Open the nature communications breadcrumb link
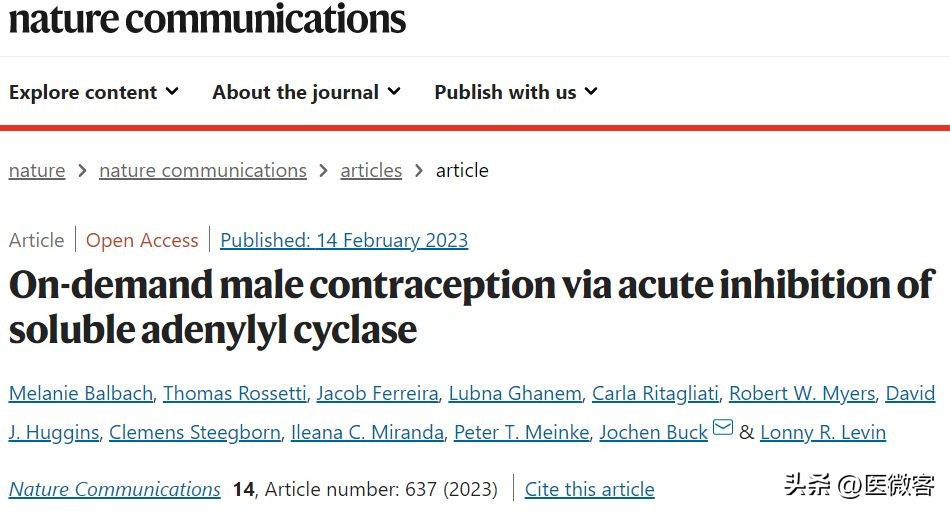This screenshot has width=950, height=512. coord(203,170)
